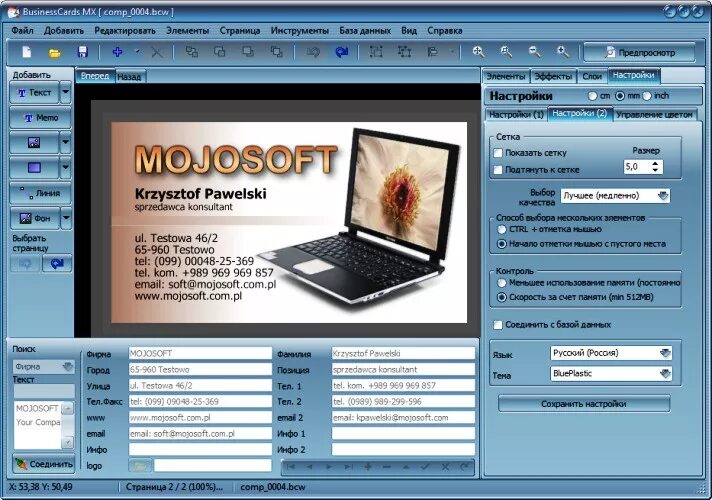This screenshot has width=712, height=500.
Task: Click the blue plus add icon
Action: point(118,52)
